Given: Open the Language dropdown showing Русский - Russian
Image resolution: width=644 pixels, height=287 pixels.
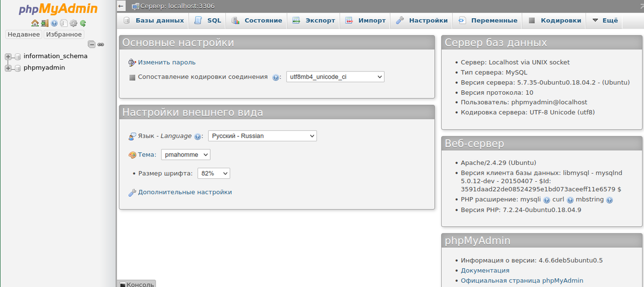Looking at the screenshot, I should (x=262, y=136).
